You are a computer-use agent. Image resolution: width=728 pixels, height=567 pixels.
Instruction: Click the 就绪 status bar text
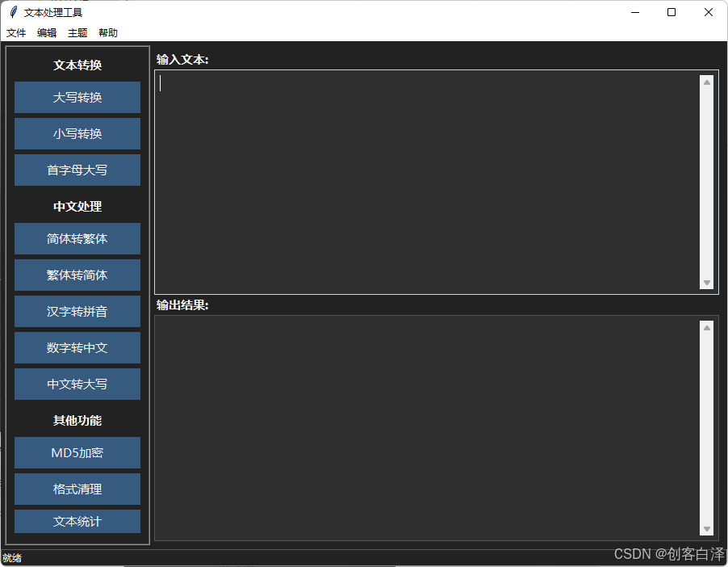[x=11, y=558]
